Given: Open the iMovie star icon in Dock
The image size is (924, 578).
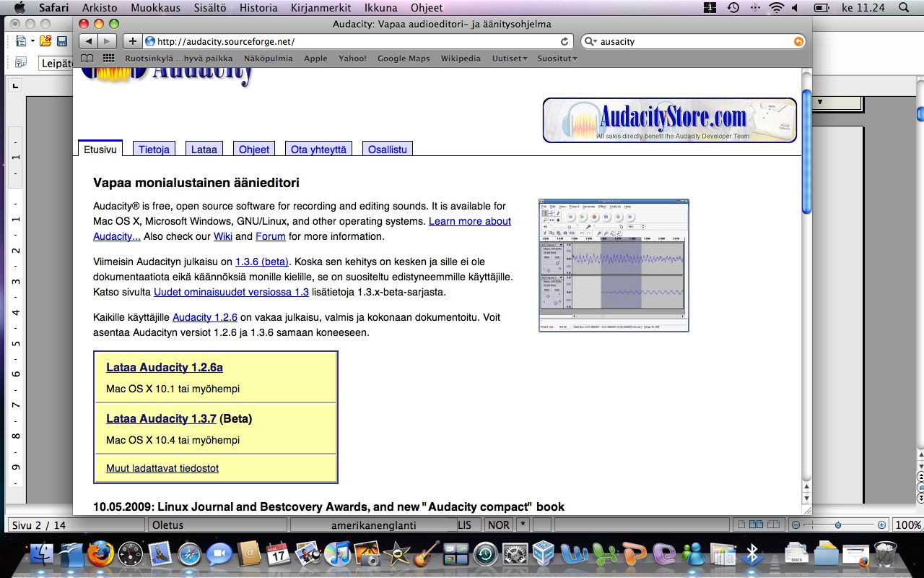Looking at the screenshot, I should [x=396, y=554].
